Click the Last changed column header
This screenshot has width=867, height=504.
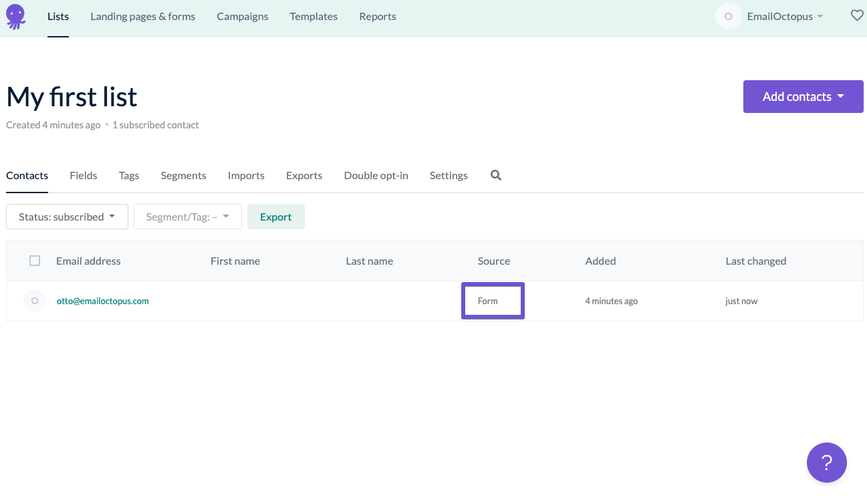[756, 261]
